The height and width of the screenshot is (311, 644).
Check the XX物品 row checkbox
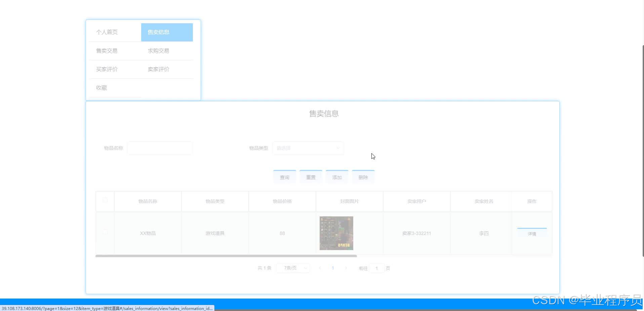[x=105, y=232]
